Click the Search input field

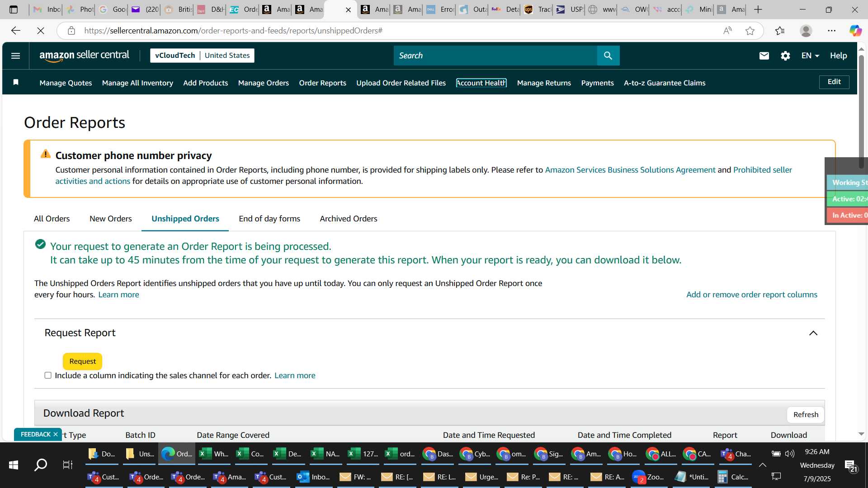pyautogui.click(x=495, y=56)
